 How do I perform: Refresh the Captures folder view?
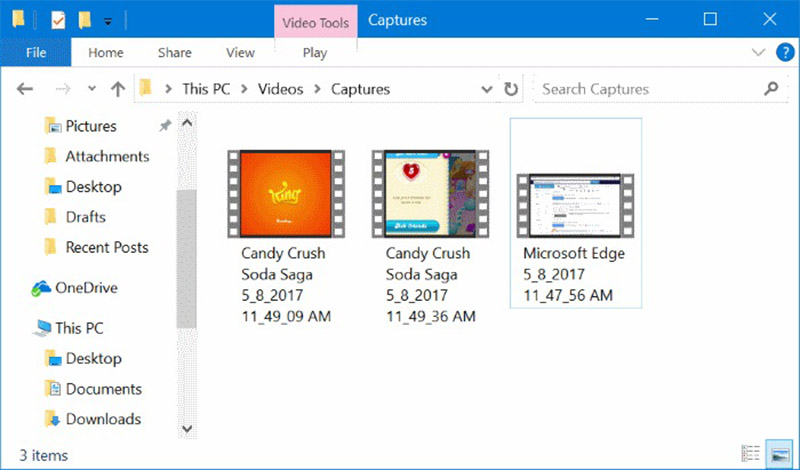(511, 89)
